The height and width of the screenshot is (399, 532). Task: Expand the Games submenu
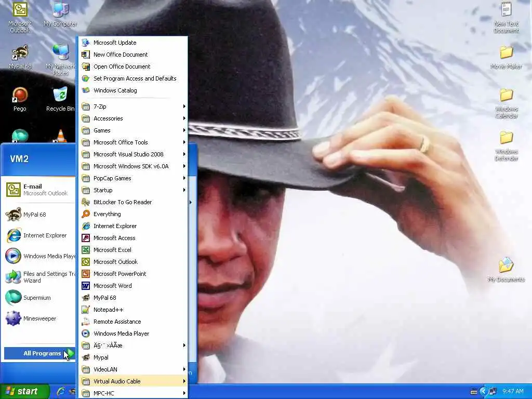(x=133, y=130)
